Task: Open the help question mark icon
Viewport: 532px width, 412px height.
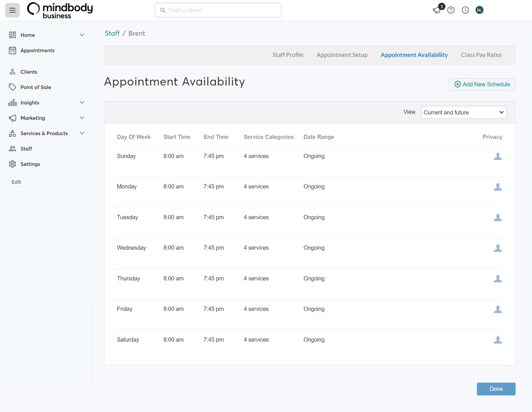Action: tap(451, 10)
